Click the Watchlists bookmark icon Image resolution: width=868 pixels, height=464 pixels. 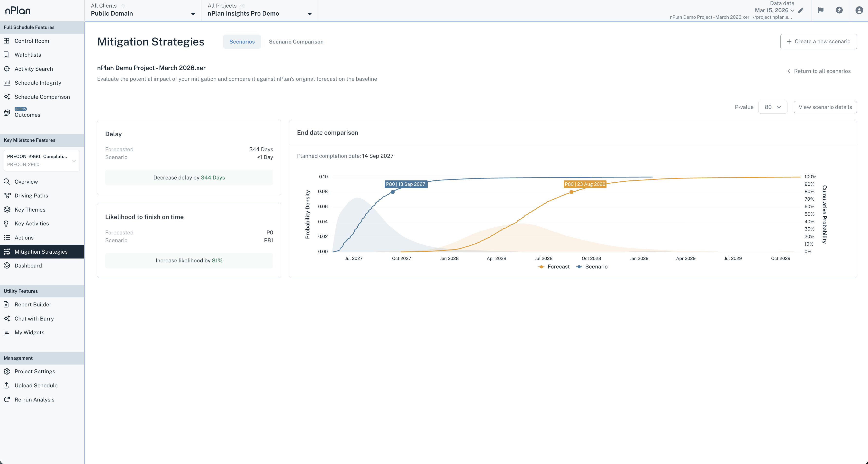tap(6, 54)
